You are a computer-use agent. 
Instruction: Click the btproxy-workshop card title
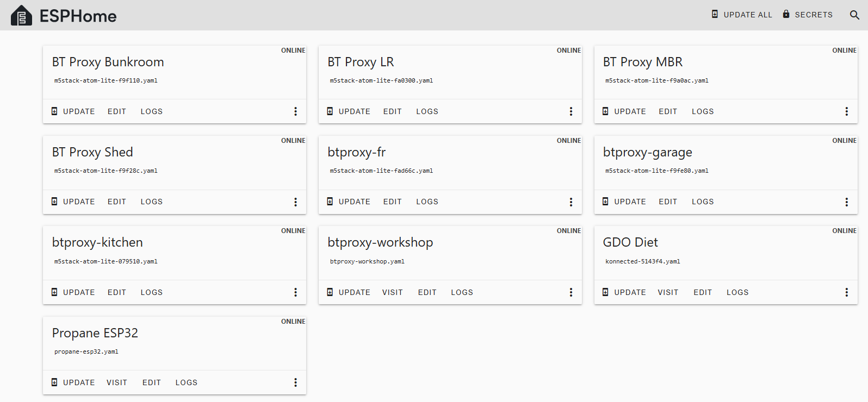pyautogui.click(x=380, y=242)
